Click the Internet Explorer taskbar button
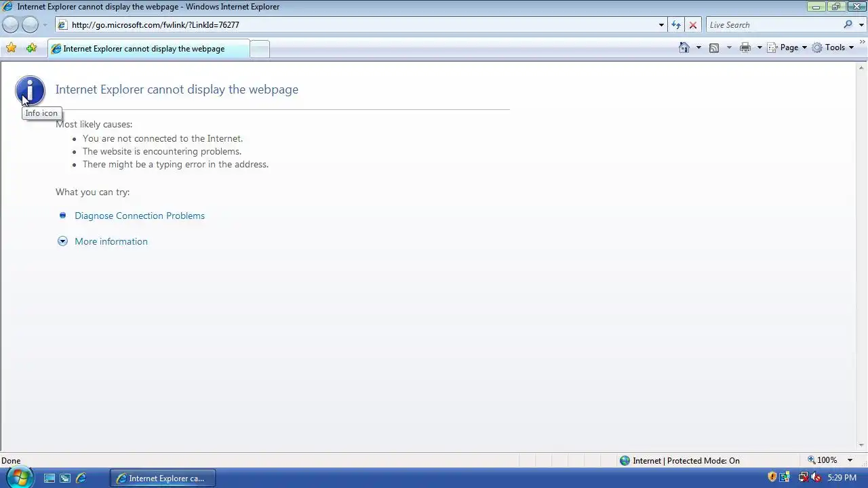868x488 pixels. click(x=162, y=478)
